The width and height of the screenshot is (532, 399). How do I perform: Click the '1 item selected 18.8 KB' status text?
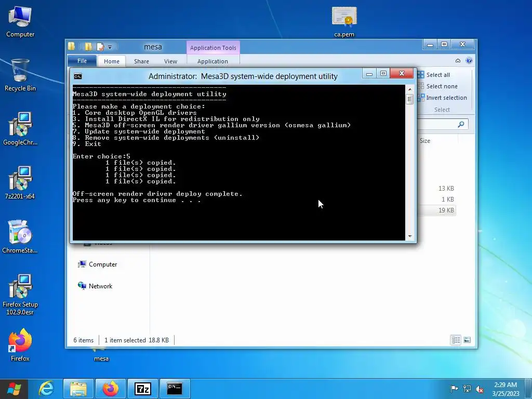[137, 340]
